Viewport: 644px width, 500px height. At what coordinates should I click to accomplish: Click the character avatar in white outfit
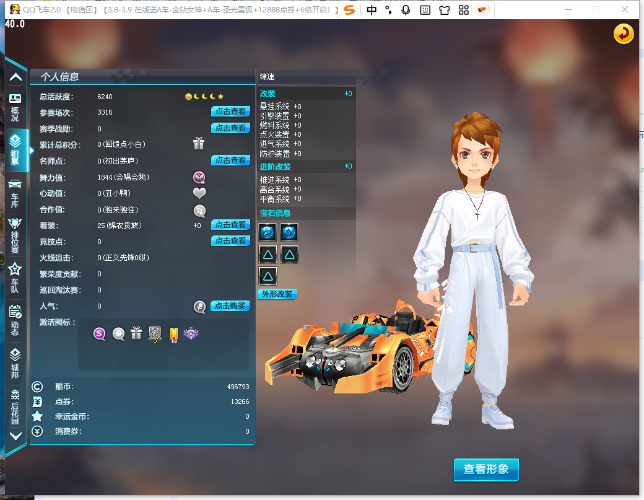474,271
